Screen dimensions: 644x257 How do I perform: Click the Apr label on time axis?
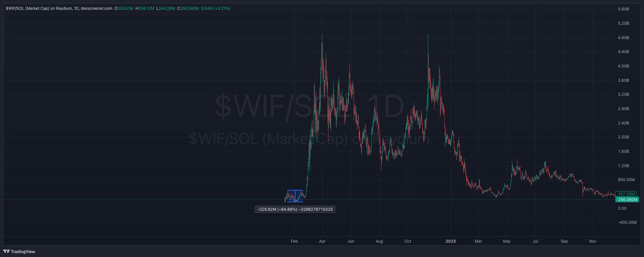pyautogui.click(x=322, y=241)
